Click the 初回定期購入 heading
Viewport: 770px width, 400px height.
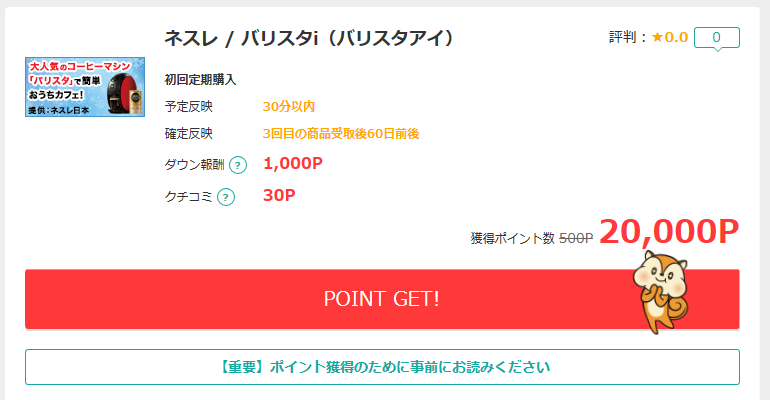[x=200, y=80]
